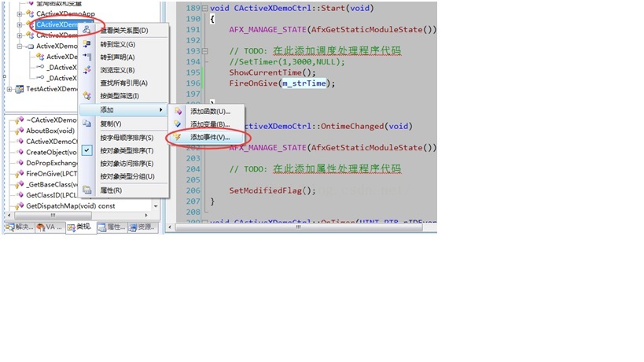Expand the CActiveXDemoApp class node

point(20,14)
